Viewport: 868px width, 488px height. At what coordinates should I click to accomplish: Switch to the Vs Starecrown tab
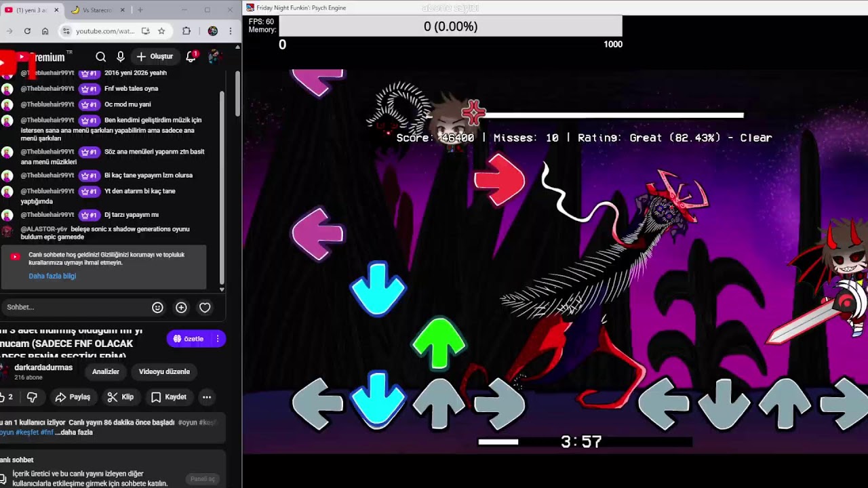97,10
